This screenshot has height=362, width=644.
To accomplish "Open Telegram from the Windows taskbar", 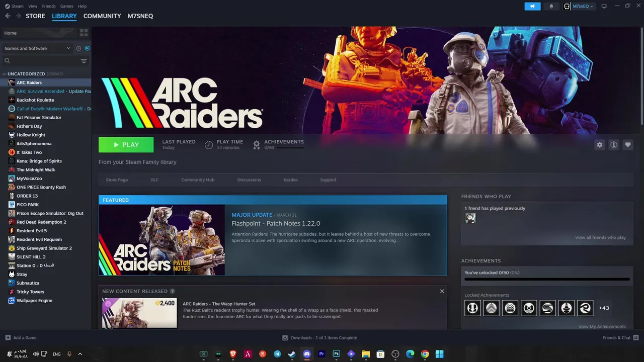I will pyautogui.click(x=277, y=354).
